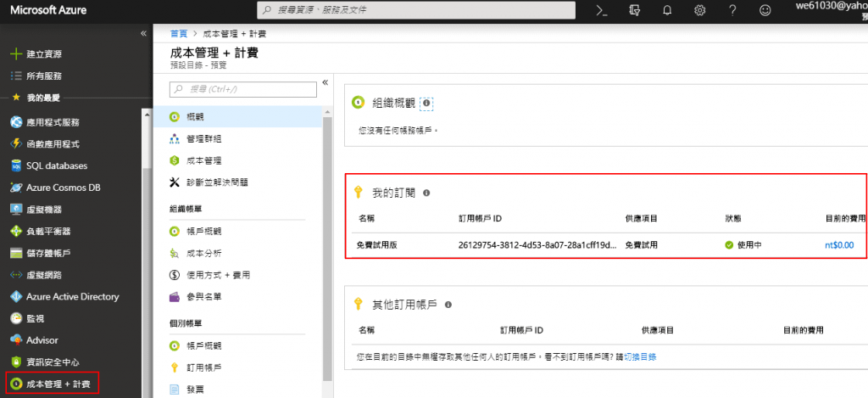Click the info icon beside 其他訂用帳戶
The image size is (868, 398).
click(448, 305)
